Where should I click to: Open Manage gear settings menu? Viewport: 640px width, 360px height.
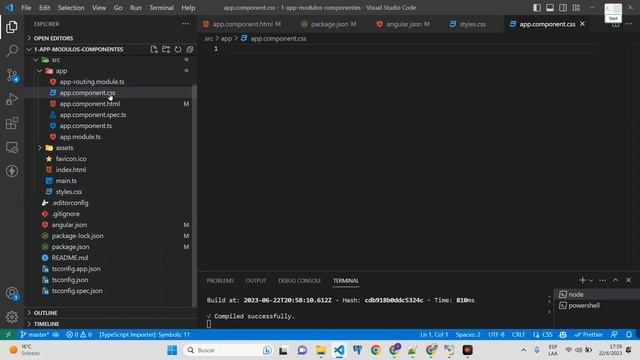[x=12, y=317]
